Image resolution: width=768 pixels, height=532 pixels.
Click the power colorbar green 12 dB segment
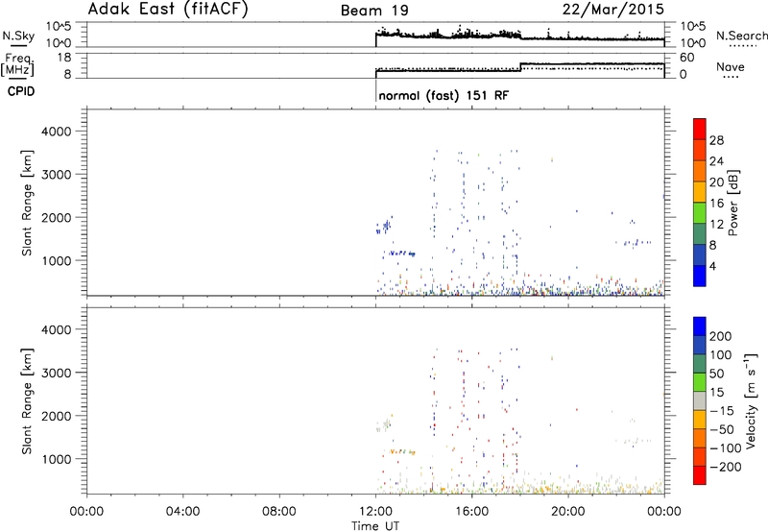(700, 213)
